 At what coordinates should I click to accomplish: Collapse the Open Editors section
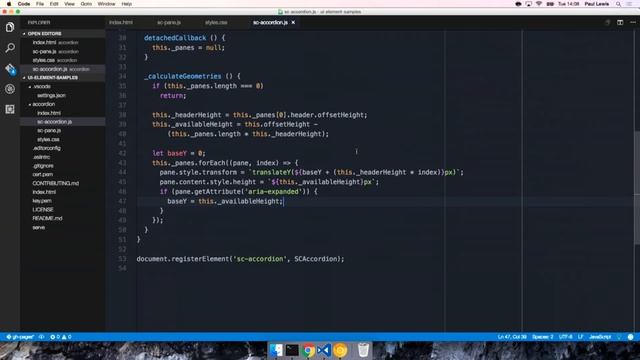pos(63,33)
